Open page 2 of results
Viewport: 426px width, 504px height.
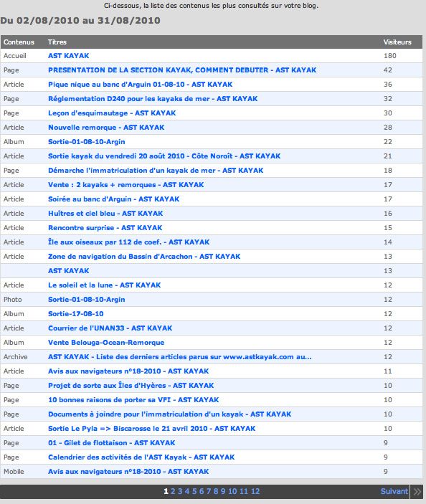click(x=173, y=492)
